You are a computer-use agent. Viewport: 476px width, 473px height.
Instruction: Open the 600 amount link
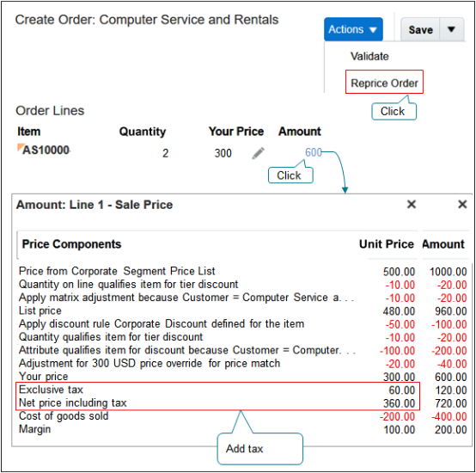pos(314,152)
